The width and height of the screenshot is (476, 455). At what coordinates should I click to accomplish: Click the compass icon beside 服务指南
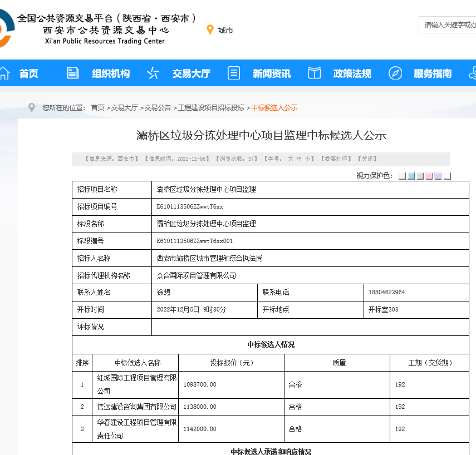coord(395,73)
